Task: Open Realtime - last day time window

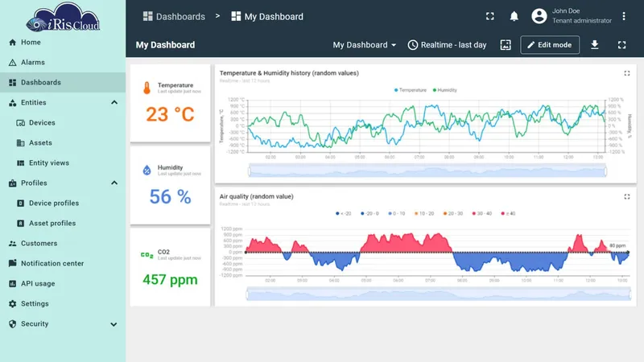Action: click(447, 45)
